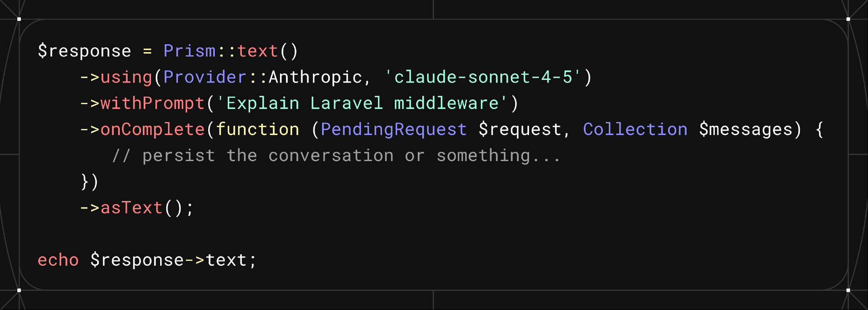Click the $messages parameter
The image size is (868, 310).
click(x=746, y=129)
